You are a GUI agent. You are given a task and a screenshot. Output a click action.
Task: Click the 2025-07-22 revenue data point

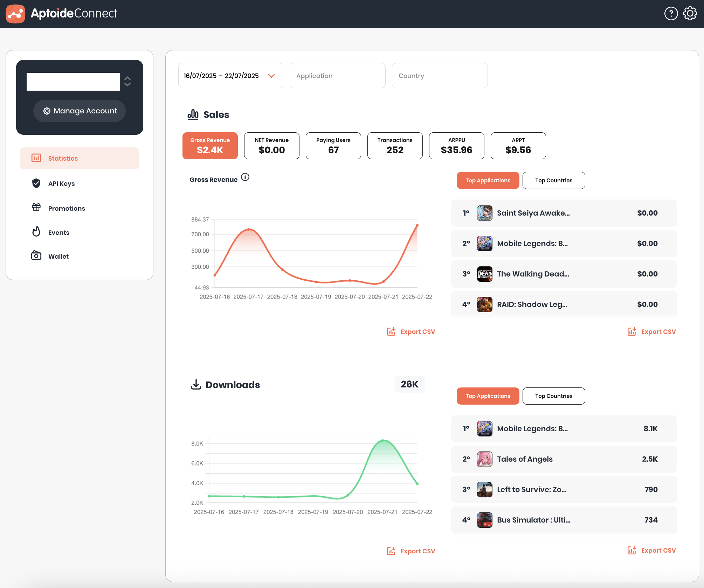pos(417,225)
